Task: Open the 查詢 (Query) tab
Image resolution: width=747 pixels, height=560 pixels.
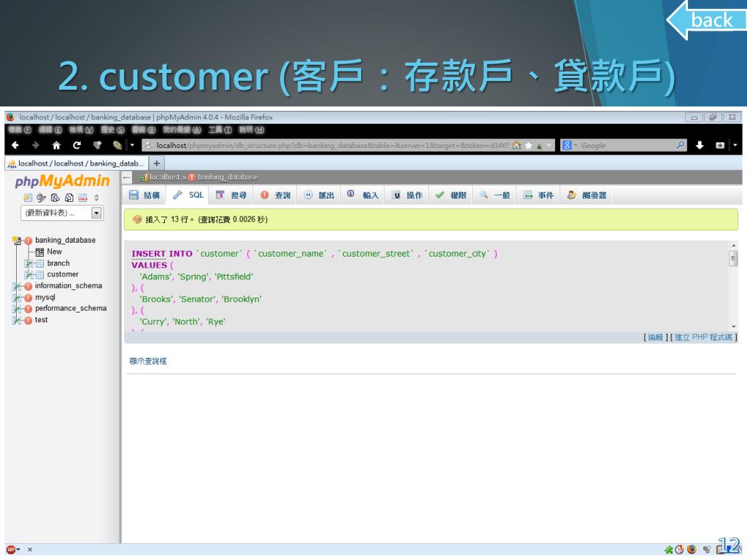Action: (x=275, y=195)
